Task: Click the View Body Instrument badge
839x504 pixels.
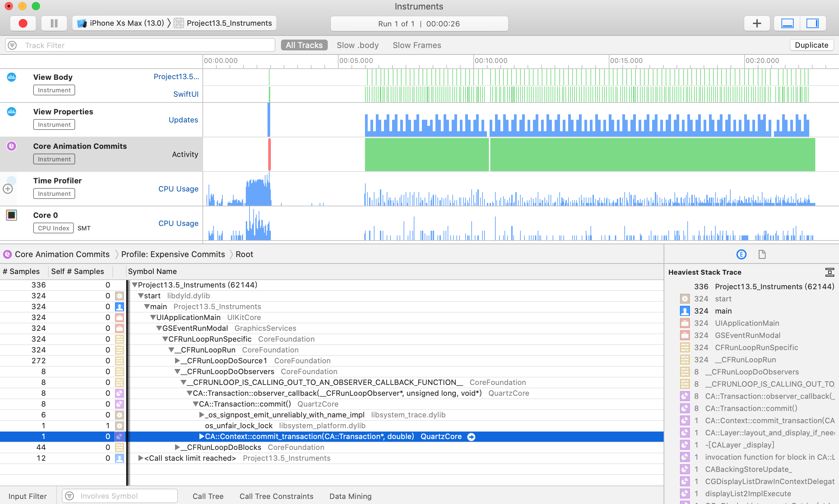Action: (x=54, y=90)
